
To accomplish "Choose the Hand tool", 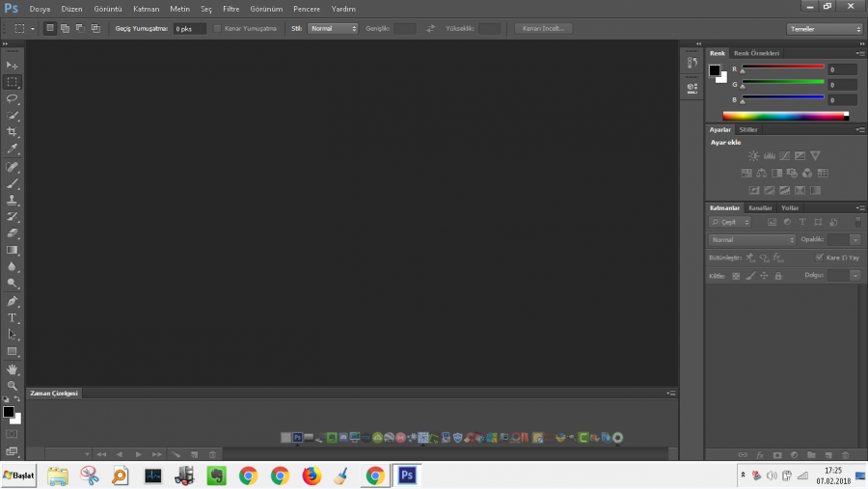I will [x=13, y=368].
